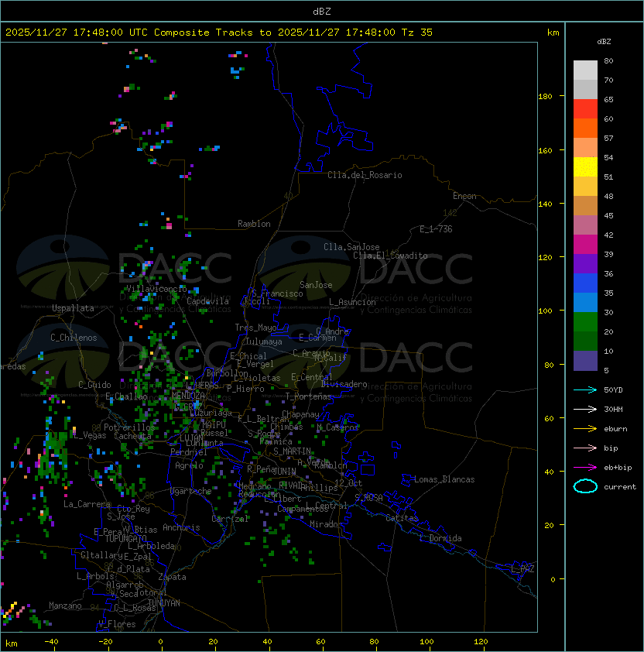Viewport: 644px width, 652px height.
Task: Click the legend value '42'
Action: (x=608, y=235)
